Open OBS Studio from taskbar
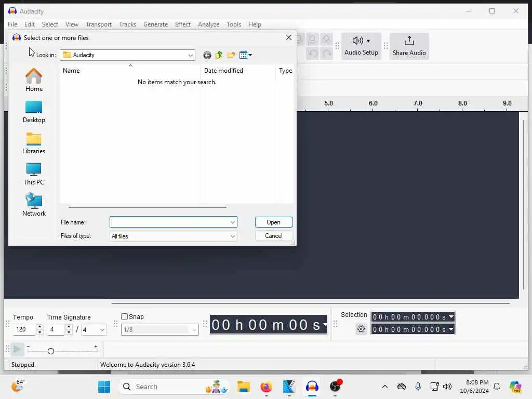 (x=335, y=387)
